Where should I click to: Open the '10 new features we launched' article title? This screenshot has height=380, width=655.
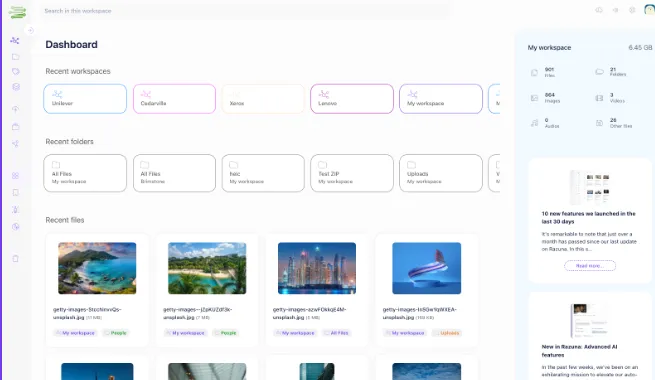click(589, 218)
